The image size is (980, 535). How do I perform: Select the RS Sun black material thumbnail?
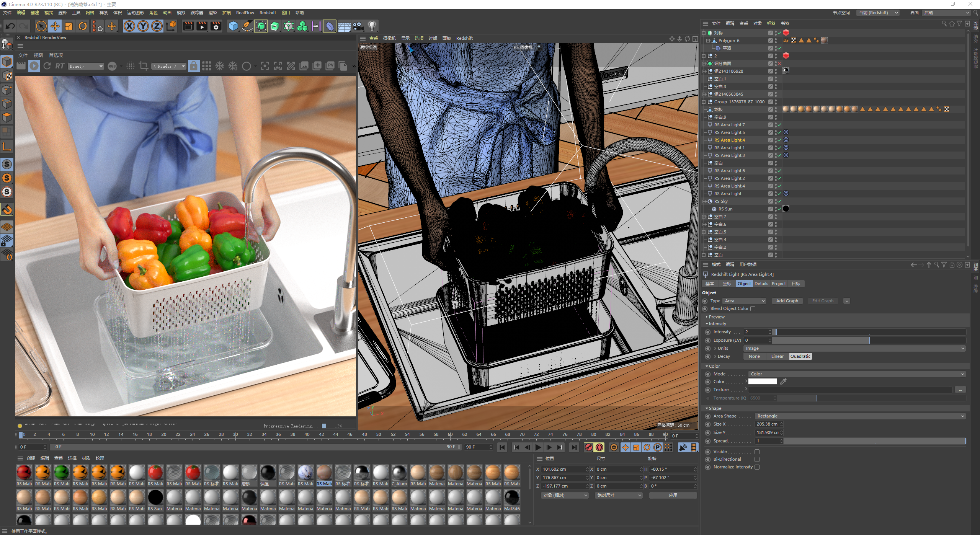point(155,497)
